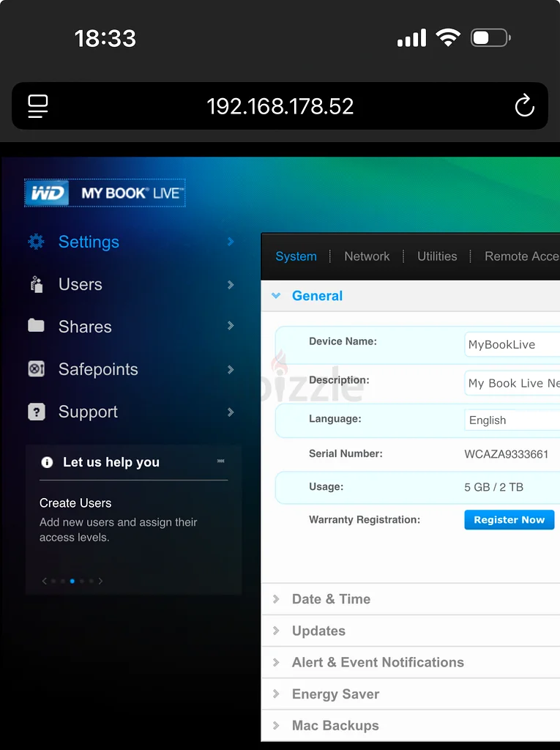Click the serial number WCAZA9333661

point(506,454)
